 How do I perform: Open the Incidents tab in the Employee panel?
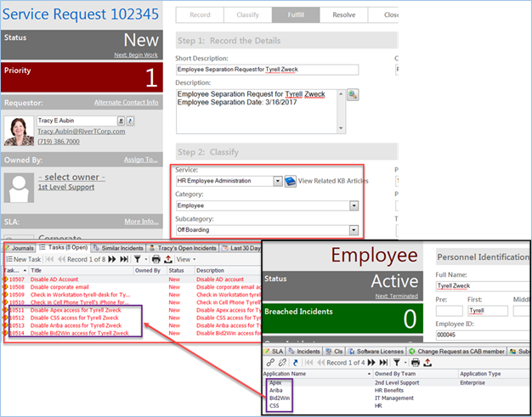pos(304,352)
